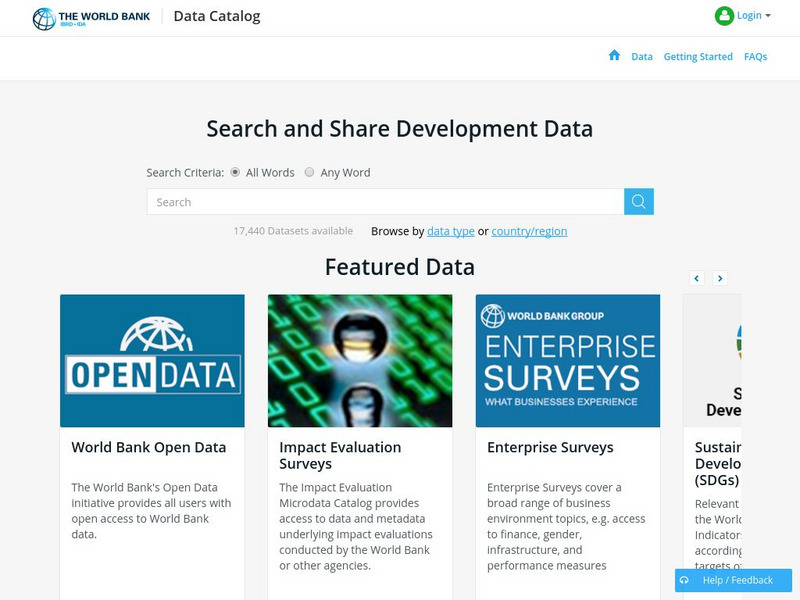Go to the home page icon
The width and height of the screenshot is (800, 600).
pos(614,56)
